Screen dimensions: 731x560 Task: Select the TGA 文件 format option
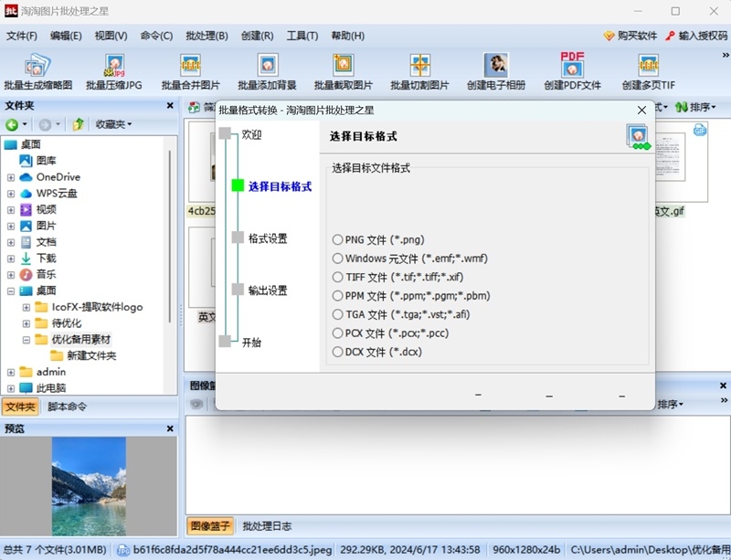tap(337, 314)
